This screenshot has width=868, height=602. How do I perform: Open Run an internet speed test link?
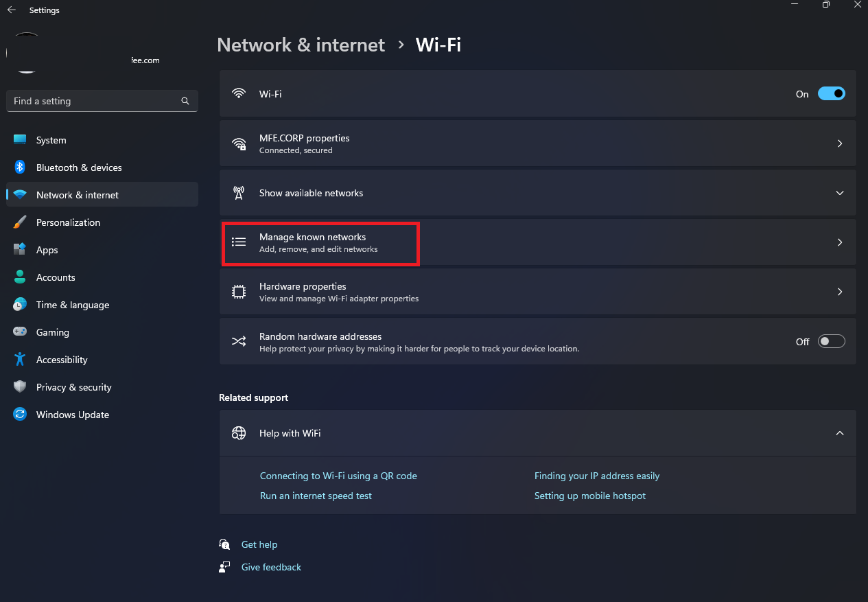(316, 496)
